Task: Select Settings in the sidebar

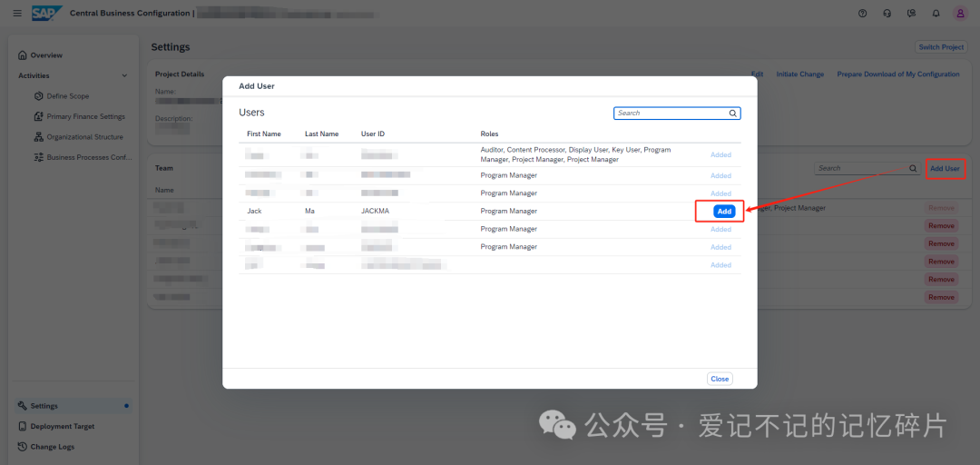Action: coord(73,406)
